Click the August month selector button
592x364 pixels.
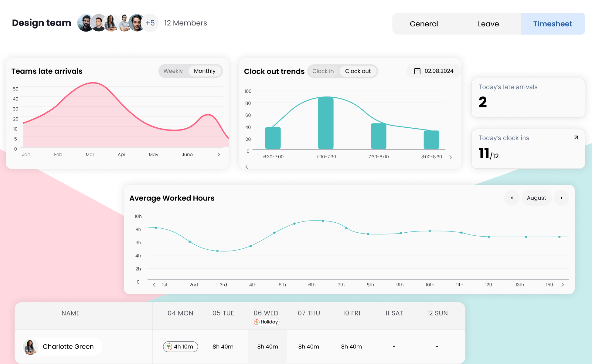[x=536, y=198]
